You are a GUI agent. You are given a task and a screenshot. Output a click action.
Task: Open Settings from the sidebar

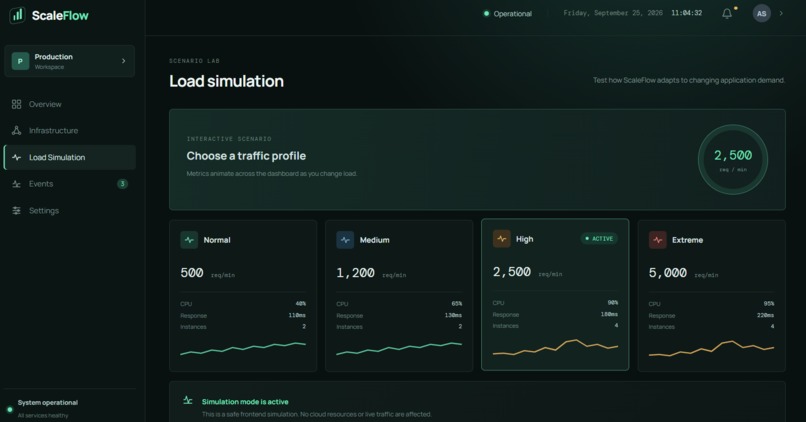tap(70, 211)
